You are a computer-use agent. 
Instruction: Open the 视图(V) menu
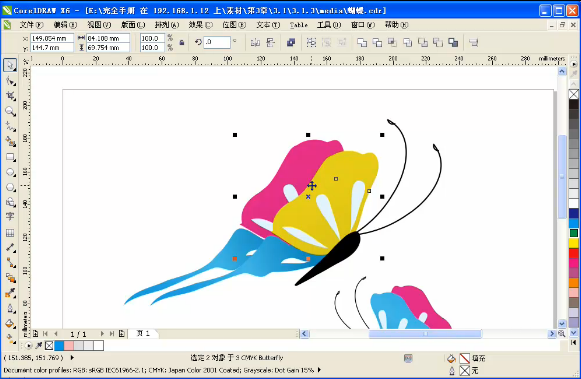point(99,25)
